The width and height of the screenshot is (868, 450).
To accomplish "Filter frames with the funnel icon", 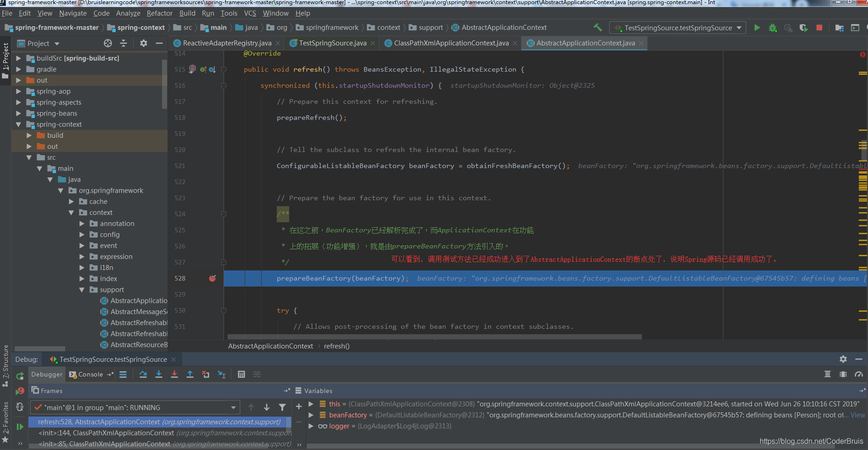I will [282, 407].
